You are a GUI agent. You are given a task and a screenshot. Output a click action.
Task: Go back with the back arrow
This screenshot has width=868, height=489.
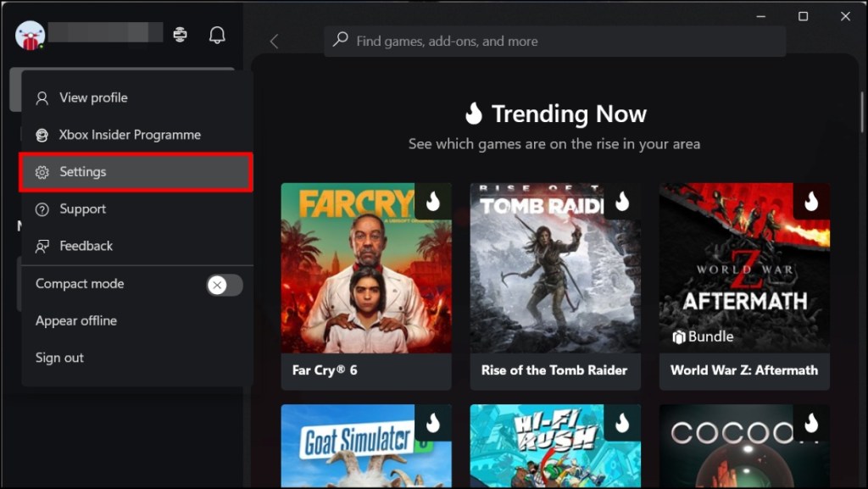coord(274,41)
